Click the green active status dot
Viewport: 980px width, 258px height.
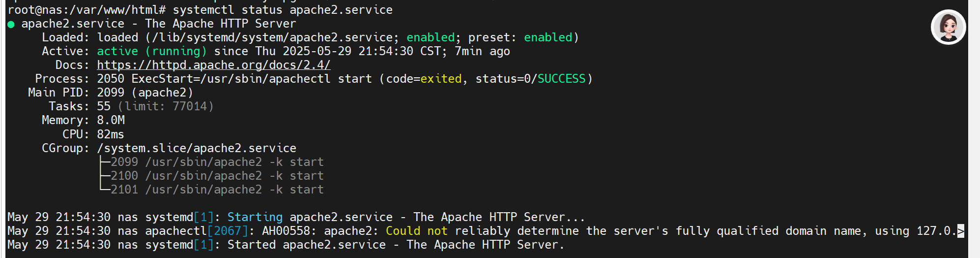coord(11,24)
